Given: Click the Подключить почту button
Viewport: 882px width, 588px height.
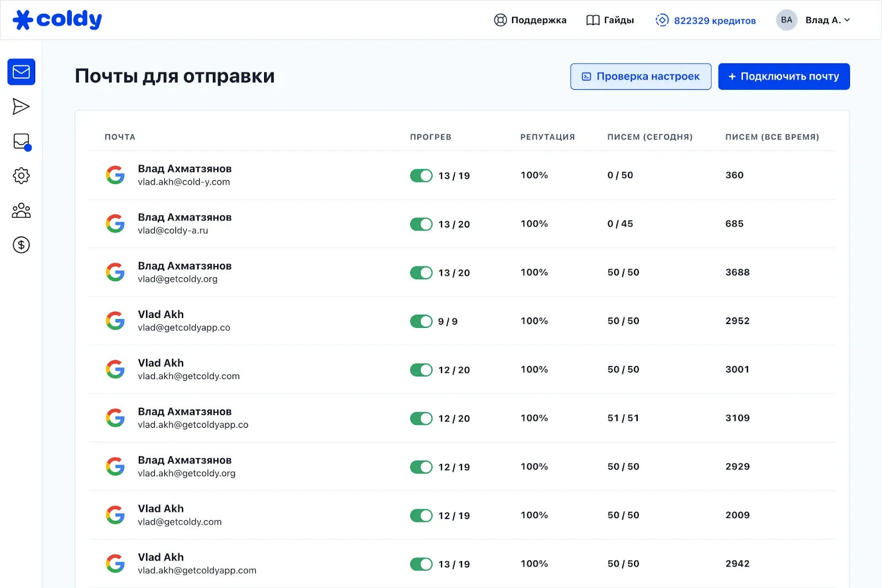Looking at the screenshot, I should pyautogui.click(x=784, y=76).
